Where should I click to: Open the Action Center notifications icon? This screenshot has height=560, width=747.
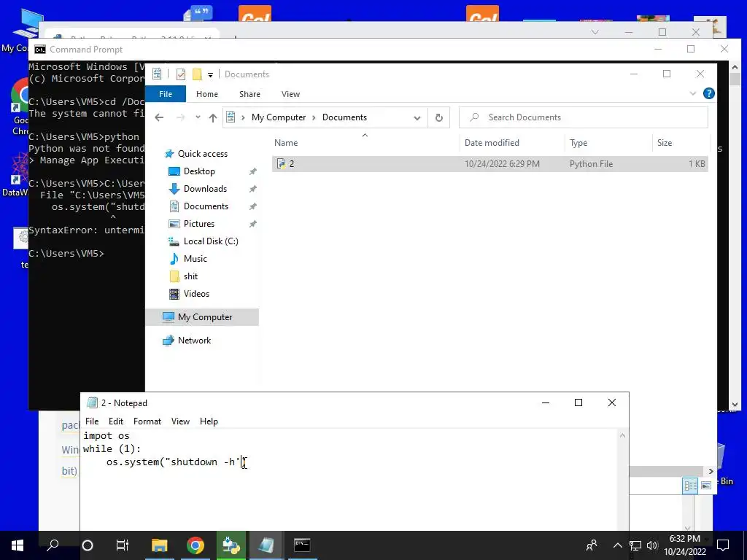click(x=723, y=545)
